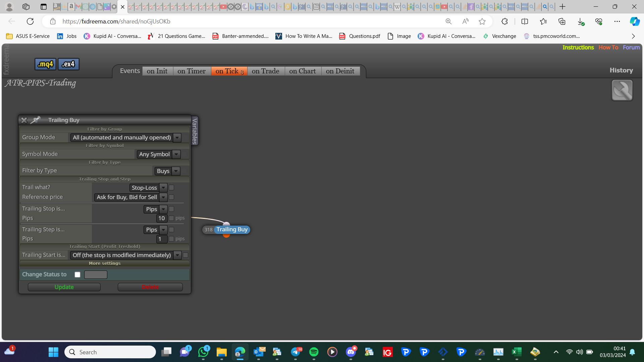Select the Trailing Buy block node
Screen dimensions: 644x362
(x=232, y=230)
